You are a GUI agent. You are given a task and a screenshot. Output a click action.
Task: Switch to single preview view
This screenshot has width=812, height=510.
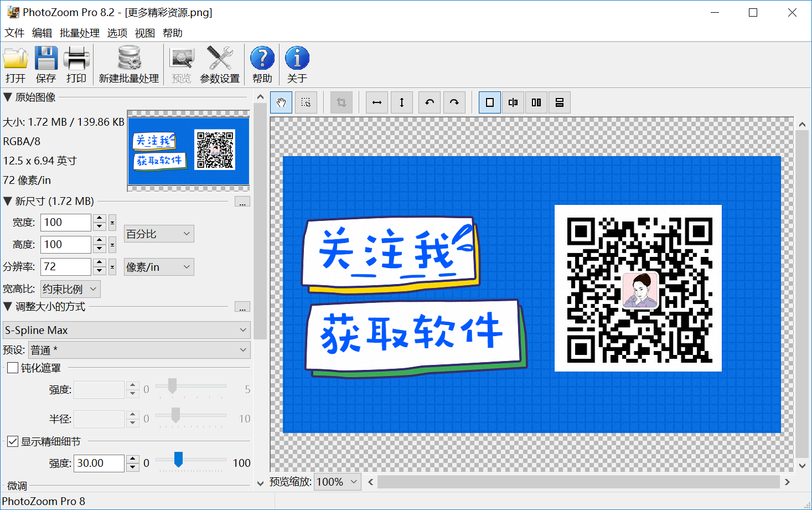[x=490, y=102]
